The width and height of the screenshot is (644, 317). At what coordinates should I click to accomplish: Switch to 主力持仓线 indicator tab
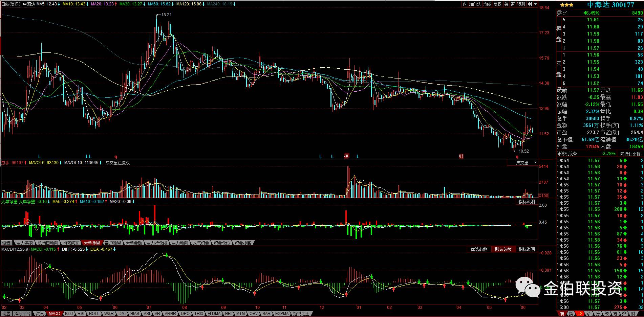157,243
